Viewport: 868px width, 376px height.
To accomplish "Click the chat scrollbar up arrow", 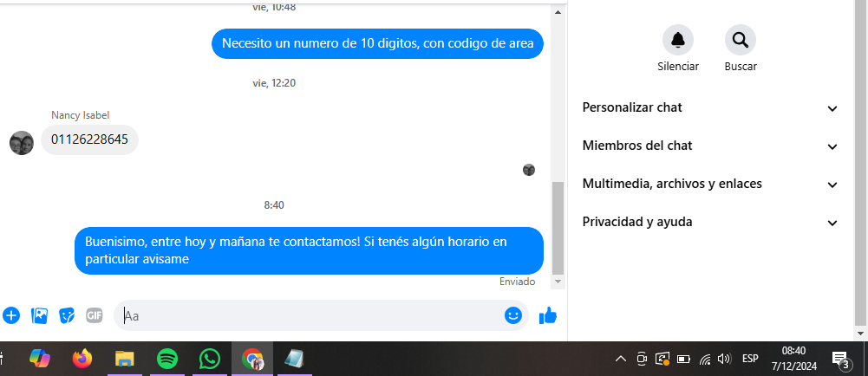I will (x=558, y=12).
